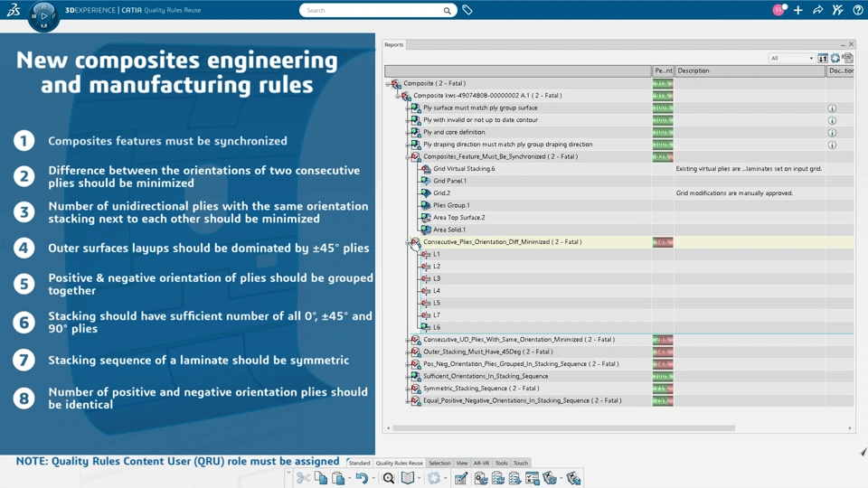
Task: Collapse the Composite ( 2 - Fatal ) root node
Action: [388, 83]
